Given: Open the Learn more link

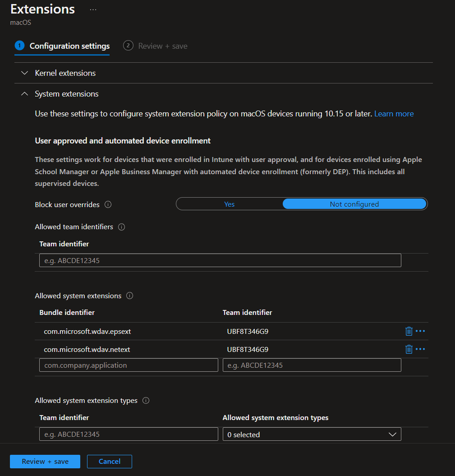Looking at the screenshot, I should pyautogui.click(x=394, y=114).
